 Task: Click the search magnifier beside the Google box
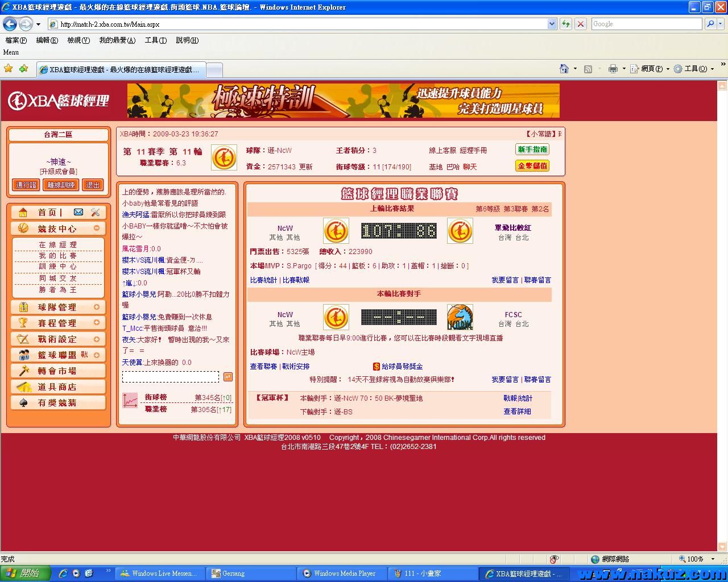point(710,24)
